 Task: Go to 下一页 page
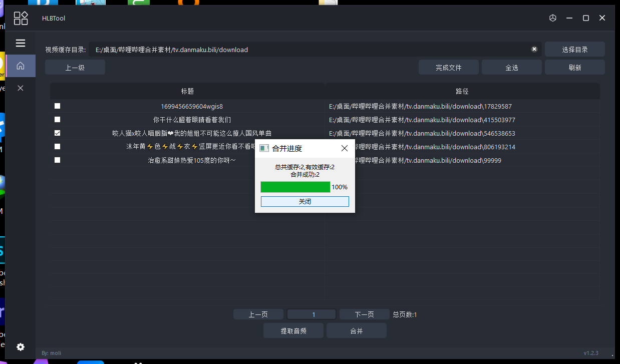click(365, 314)
